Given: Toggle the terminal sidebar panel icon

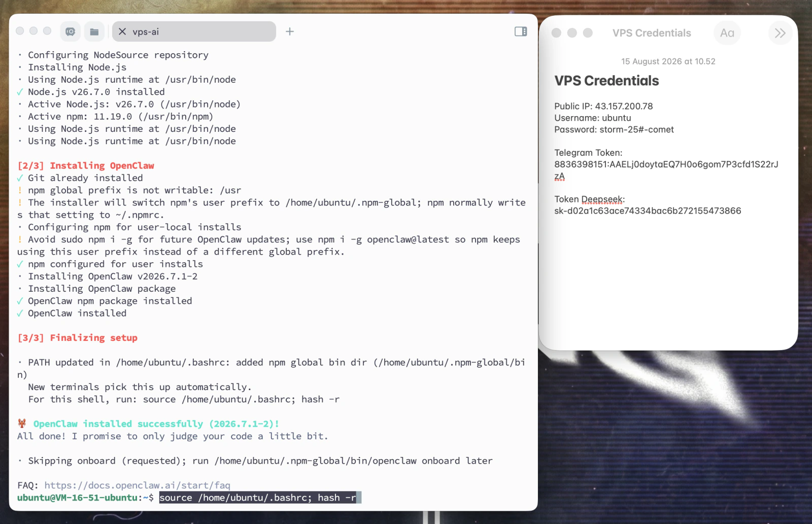Looking at the screenshot, I should [521, 31].
